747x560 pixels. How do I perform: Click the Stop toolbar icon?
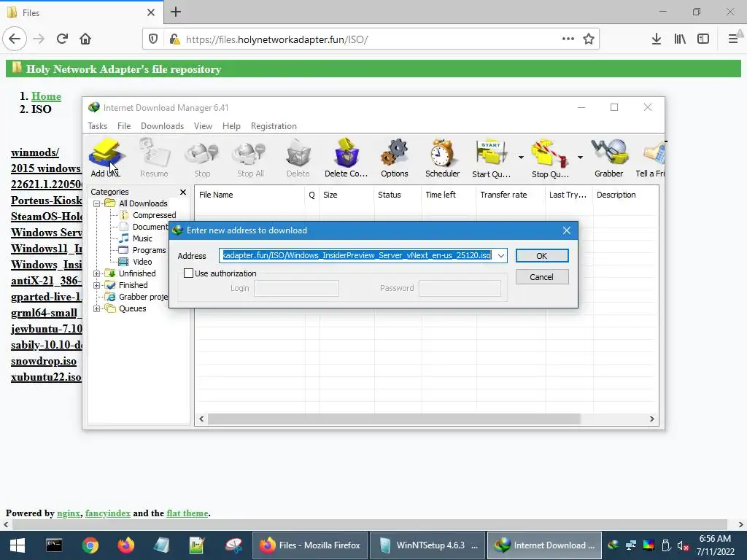click(202, 157)
